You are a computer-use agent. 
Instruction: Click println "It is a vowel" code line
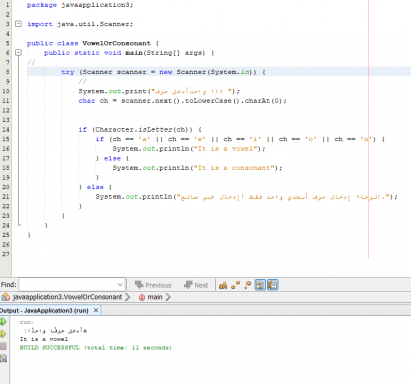(189, 149)
